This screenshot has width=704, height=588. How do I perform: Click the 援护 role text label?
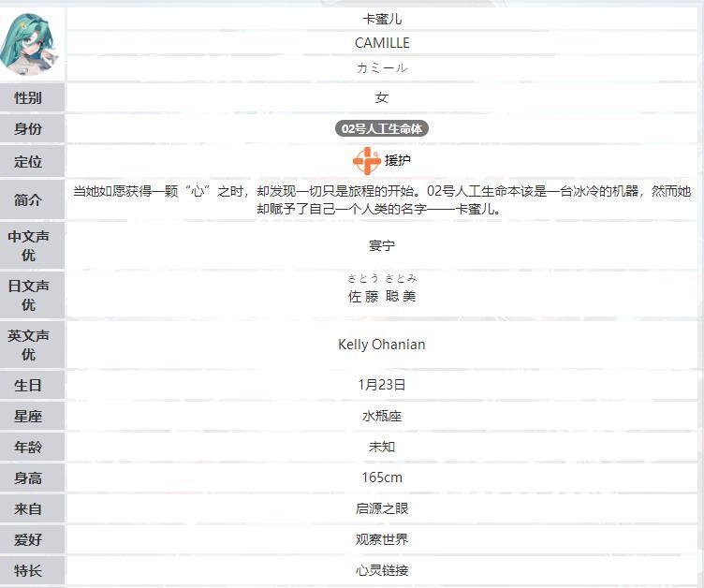(398, 160)
